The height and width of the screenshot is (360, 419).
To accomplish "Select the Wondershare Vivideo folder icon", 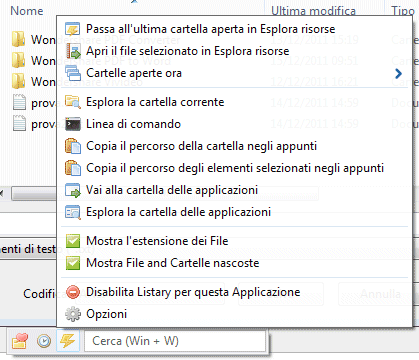I will [x=19, y=81].
